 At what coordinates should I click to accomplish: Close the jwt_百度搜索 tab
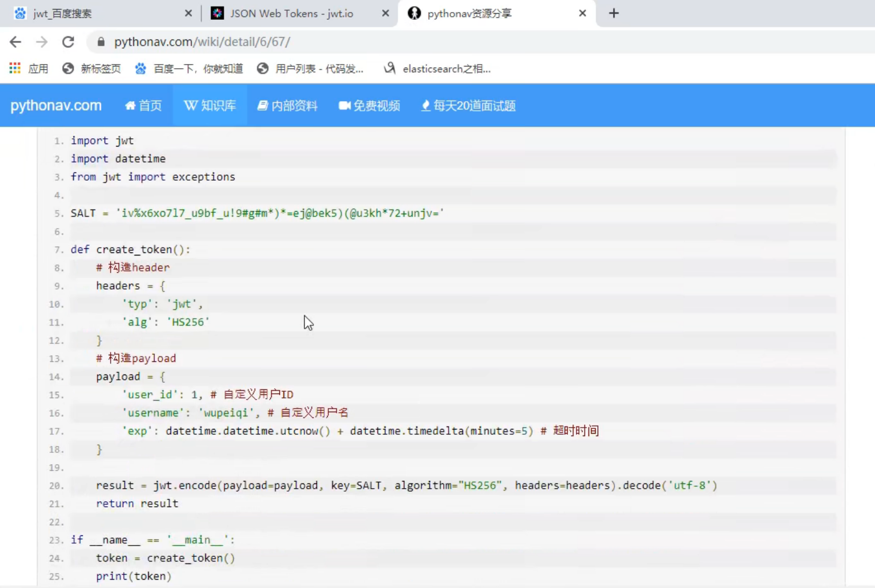click(x=188, y=13)
